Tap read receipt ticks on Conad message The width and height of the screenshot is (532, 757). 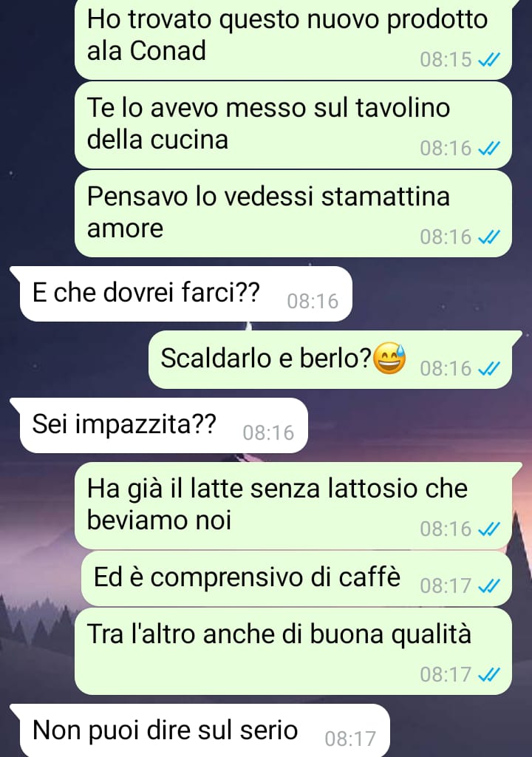tap(488, 60)
